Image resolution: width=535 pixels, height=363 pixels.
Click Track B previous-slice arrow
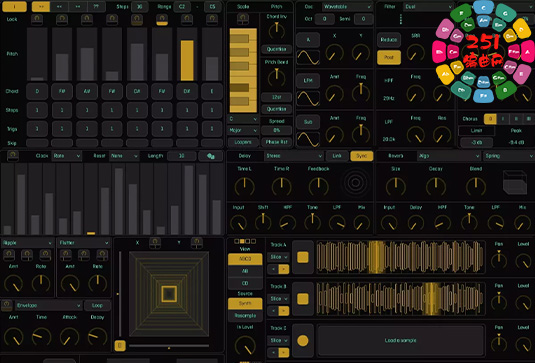point(273,311)
